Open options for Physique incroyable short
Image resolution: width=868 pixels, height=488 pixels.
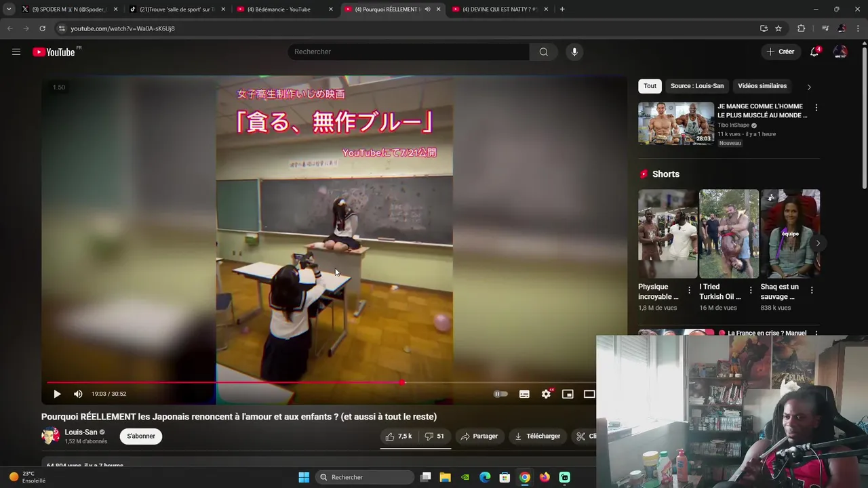[690, 290]
